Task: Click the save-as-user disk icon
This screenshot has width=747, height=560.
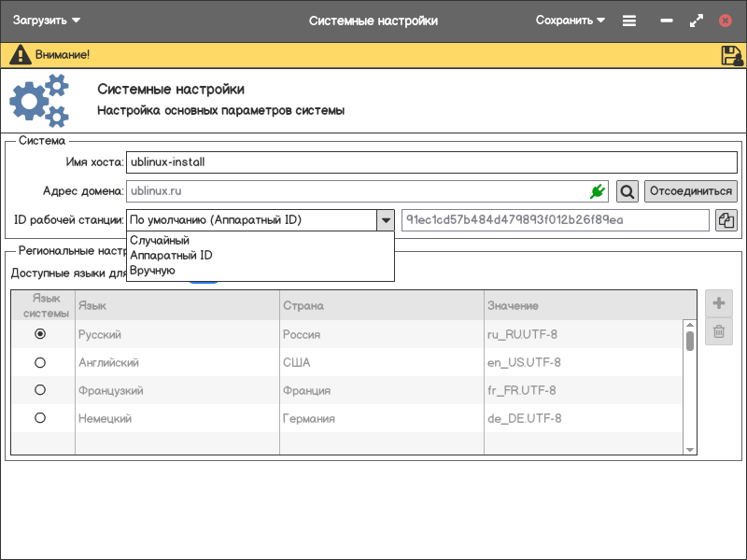Action: pos(731,55)
